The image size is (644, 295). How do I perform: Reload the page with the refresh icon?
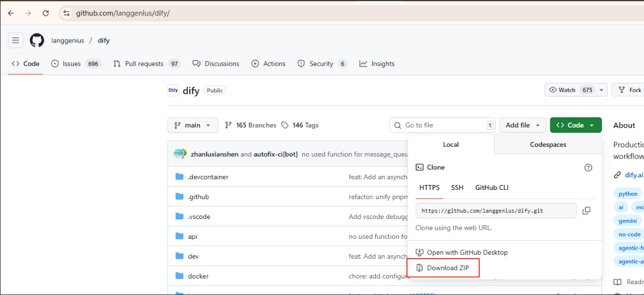coord(45,13)
